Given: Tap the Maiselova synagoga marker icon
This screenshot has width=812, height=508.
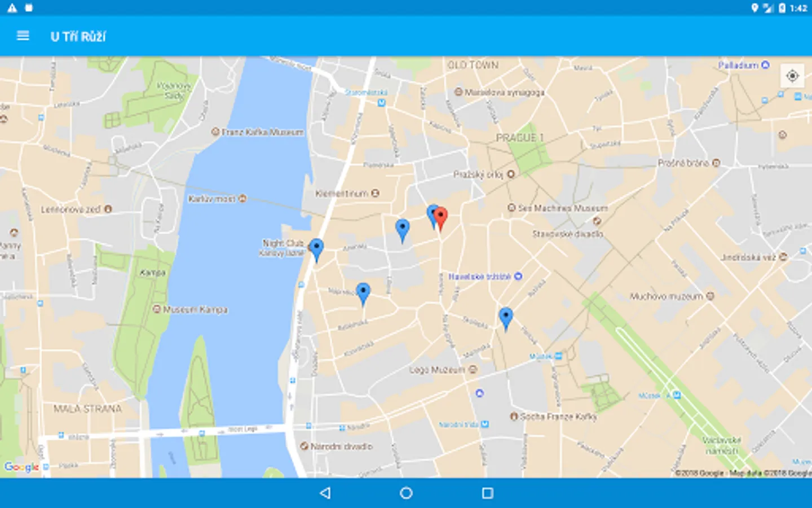Looking at the screenshot, I should coord(458,92).
